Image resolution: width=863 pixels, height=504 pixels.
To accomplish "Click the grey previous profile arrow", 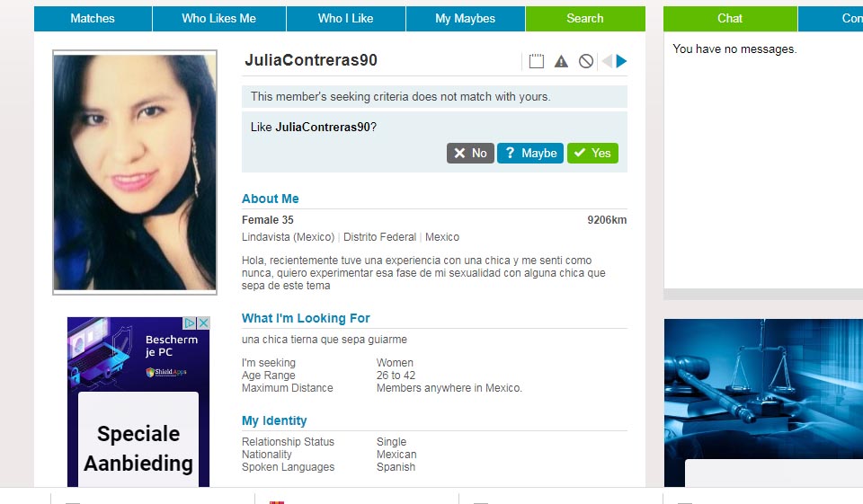I will (607, 61).
